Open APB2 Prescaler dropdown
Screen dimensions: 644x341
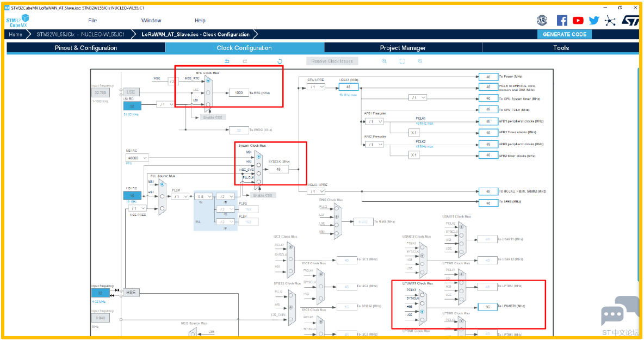[375, 145]
